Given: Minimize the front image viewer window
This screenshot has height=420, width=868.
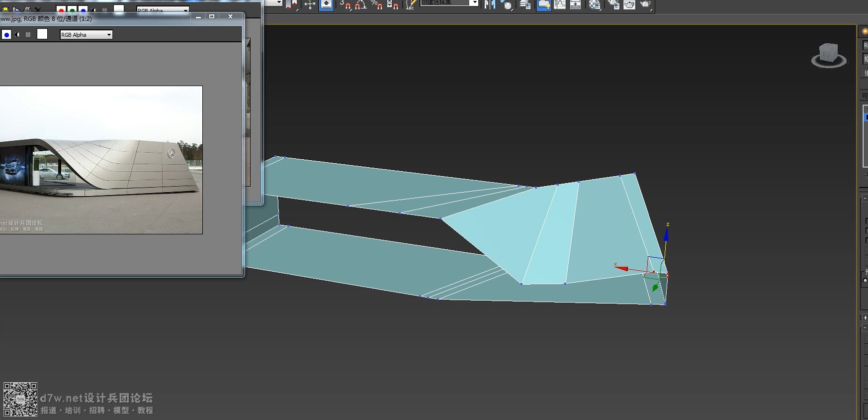Looking at the screenshot, I should 198,16.
